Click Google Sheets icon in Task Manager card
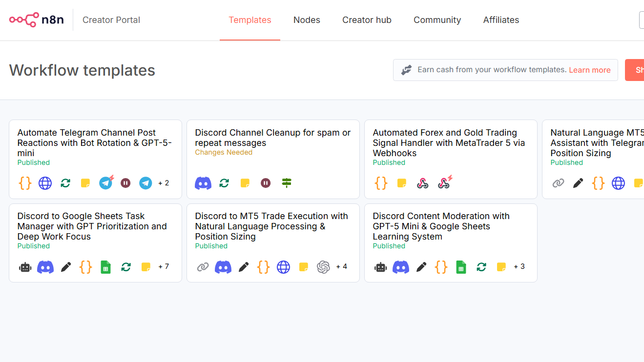 click(x=105, y=267)
